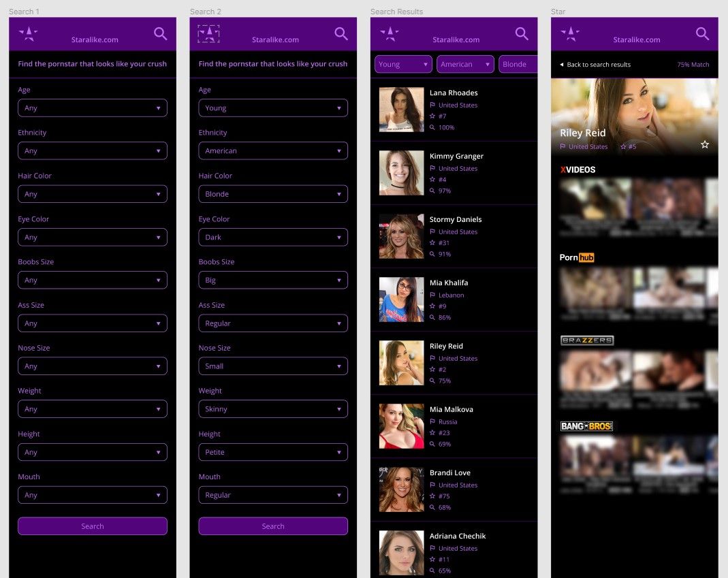Select the Adriana Chechik result name
Screen dimensions: 728x578
tap(458, 536)
